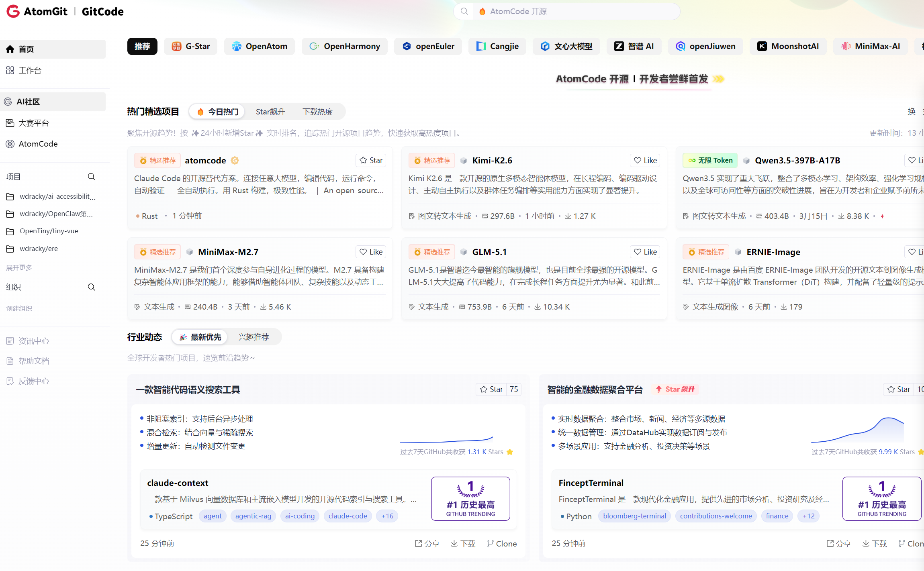Viewport: 924px width, 571px height.
Task: Open the AtomCode 开源 banner link
Action: [640, 79]
